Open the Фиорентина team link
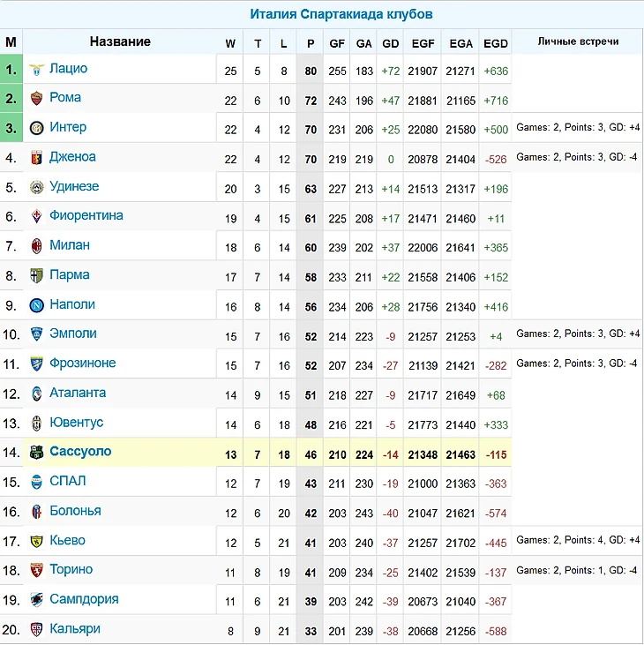The image size is (644, 645). point(86,216)
